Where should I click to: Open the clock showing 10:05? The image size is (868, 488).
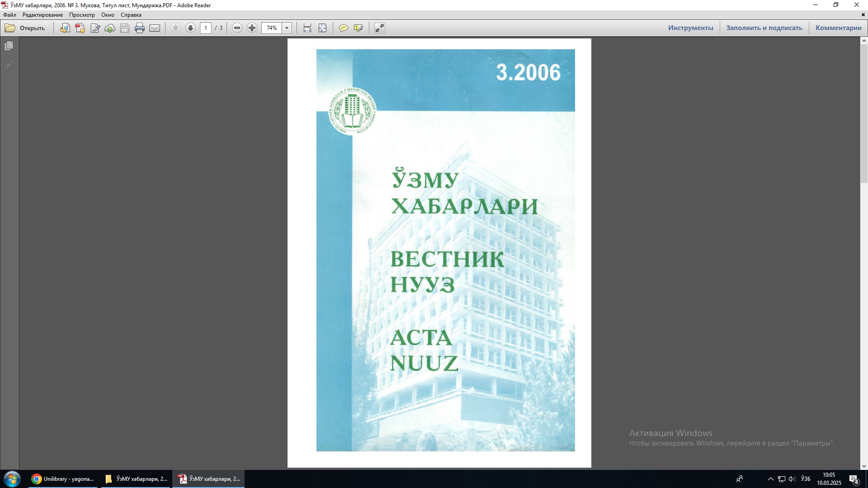[829, 479]
